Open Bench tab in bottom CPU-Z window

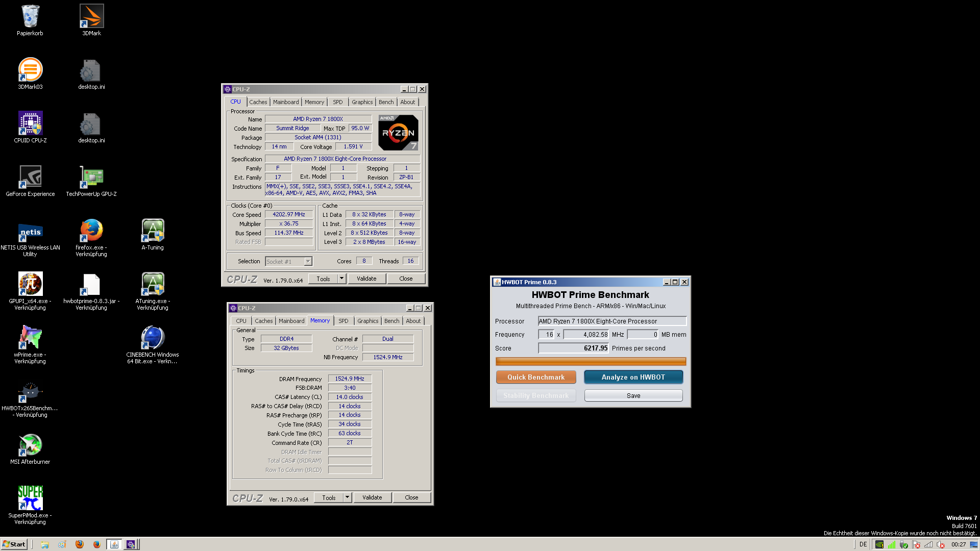point(392,321)
